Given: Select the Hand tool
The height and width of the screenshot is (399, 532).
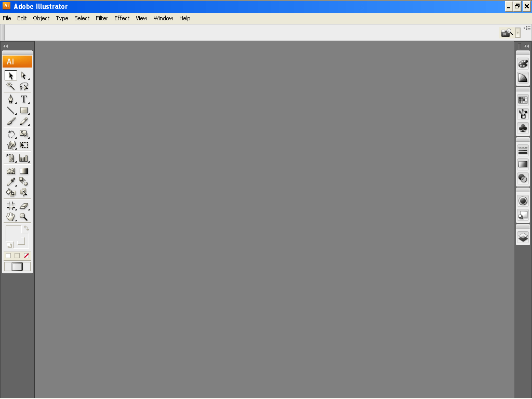Looking at the screenshot, I should tap(10, 217).
